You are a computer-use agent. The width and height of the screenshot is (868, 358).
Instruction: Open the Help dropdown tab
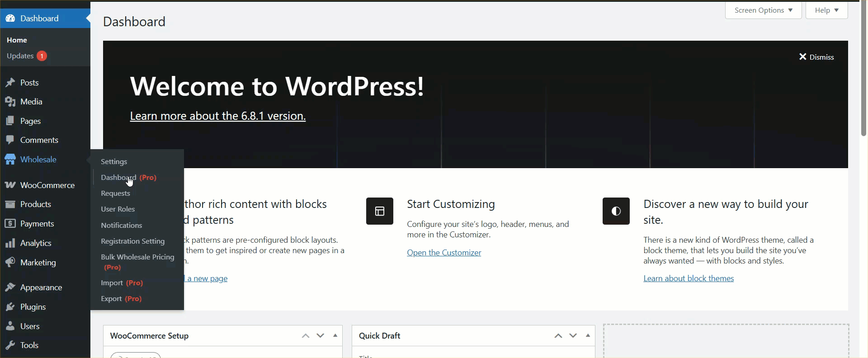827,10
